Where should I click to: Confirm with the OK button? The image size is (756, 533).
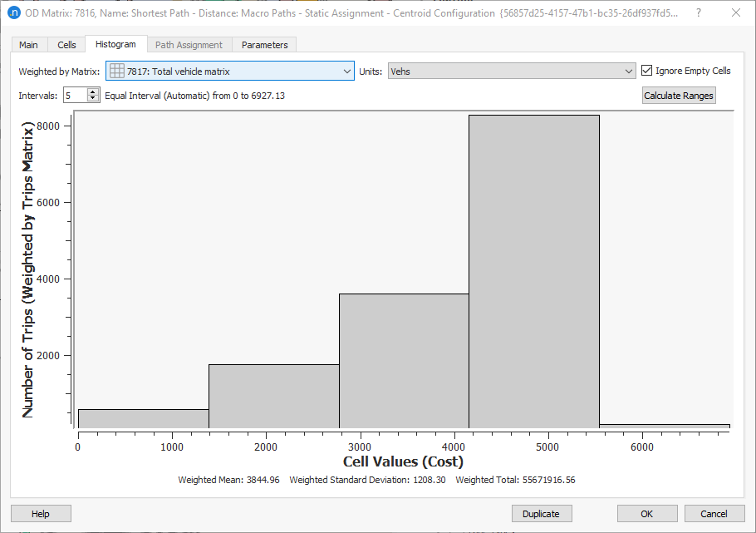click(x=647, y=514)
